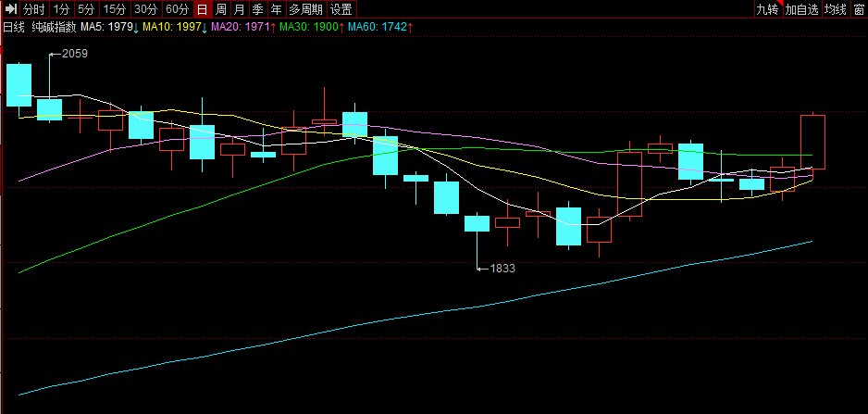This screenshot has width=868, height=414.
Task: Switch to the 年 yearly chart
Action: tap(277, 9)
